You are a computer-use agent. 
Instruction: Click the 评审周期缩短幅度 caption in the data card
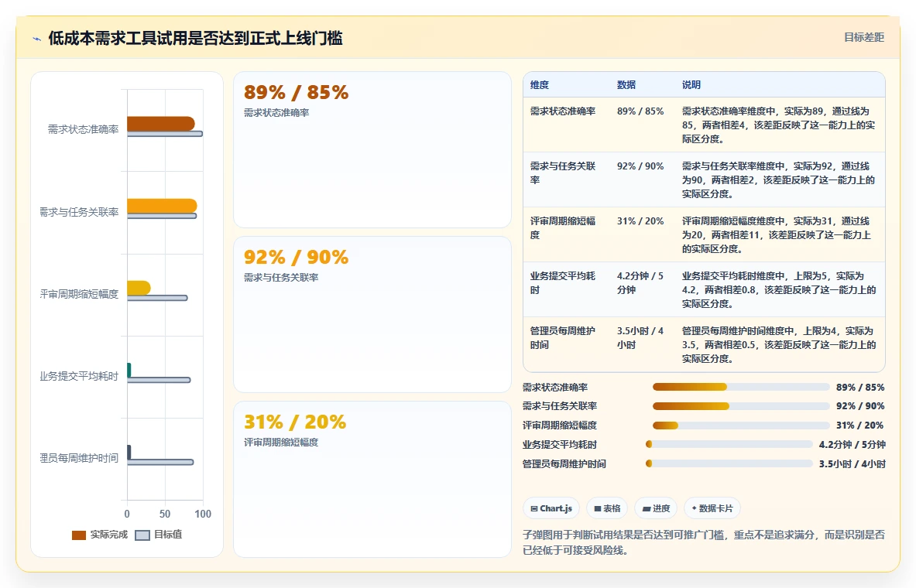click(x=281, y=443)
